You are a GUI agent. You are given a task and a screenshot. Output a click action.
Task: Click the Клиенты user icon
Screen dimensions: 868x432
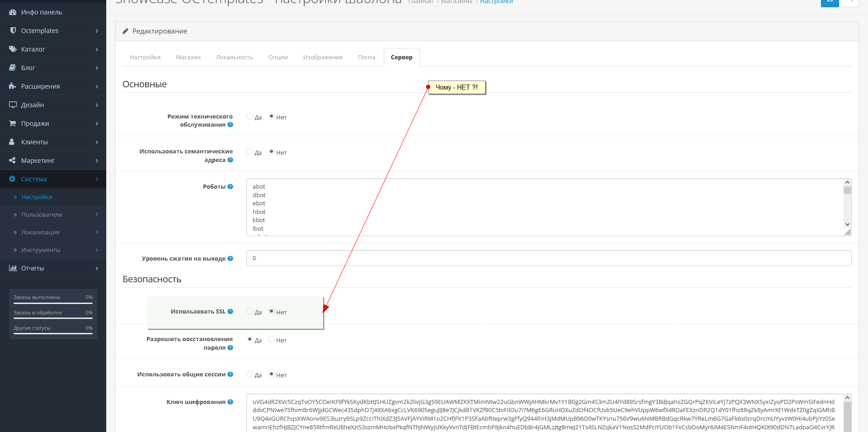coord(12,142)
